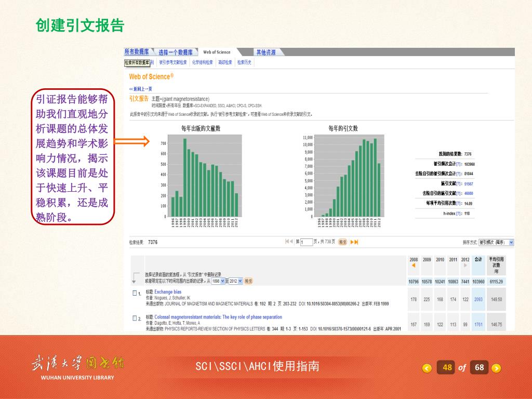Image resolution: width=532 pixels, height=399 pixels.
Task: Click the 合计 column header
Action: click(x=478, y=260)
